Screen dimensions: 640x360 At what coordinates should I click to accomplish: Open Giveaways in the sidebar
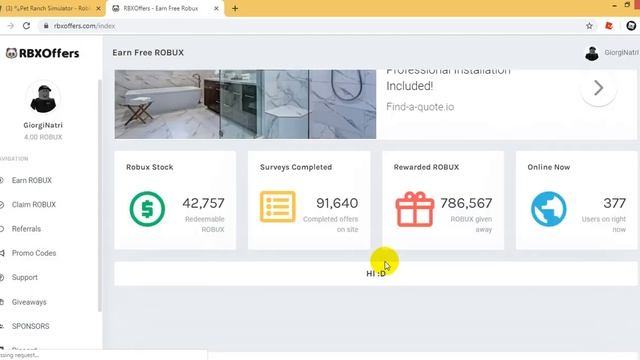point(29,302)
